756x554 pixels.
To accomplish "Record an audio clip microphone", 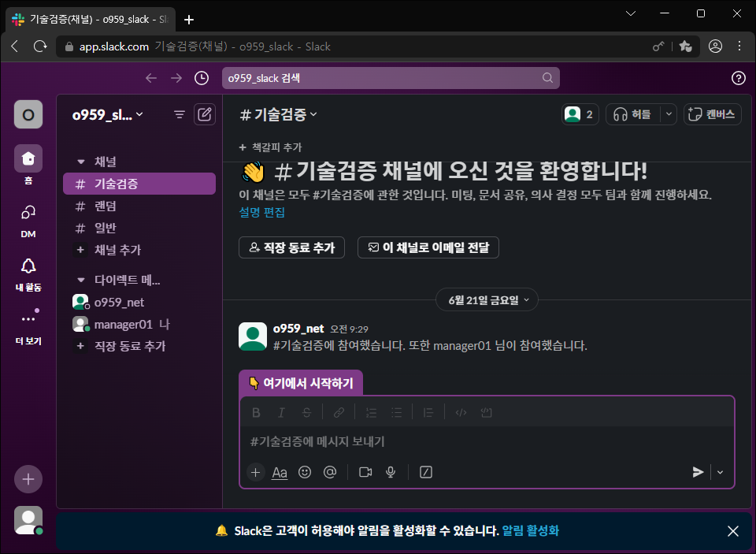I will click(x=391, y=472).
